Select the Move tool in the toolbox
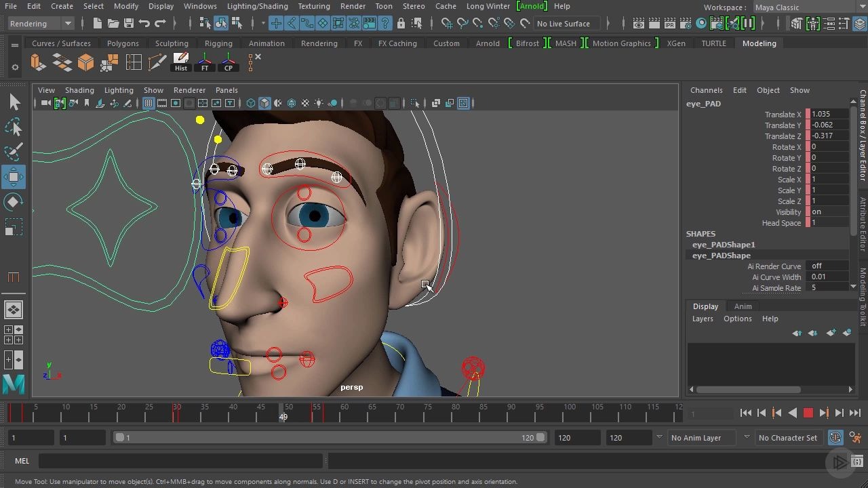868x488 pixels. point(14,177)
